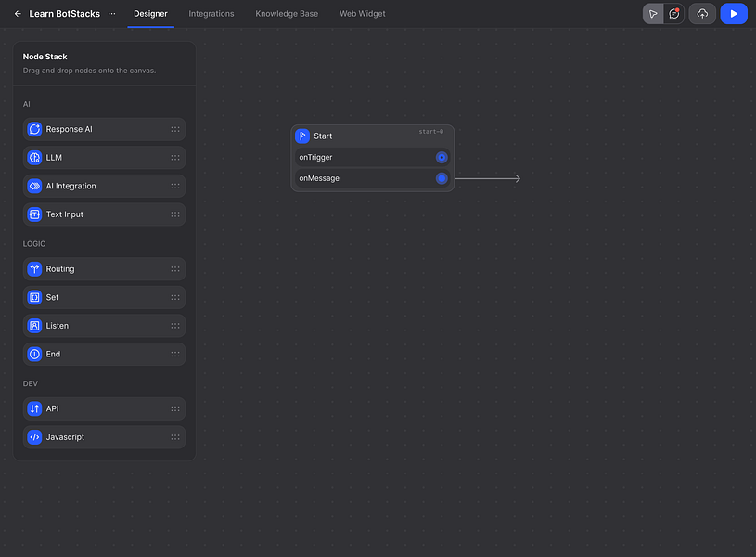Grab the drag handle on Set row

tap(175, 297)
